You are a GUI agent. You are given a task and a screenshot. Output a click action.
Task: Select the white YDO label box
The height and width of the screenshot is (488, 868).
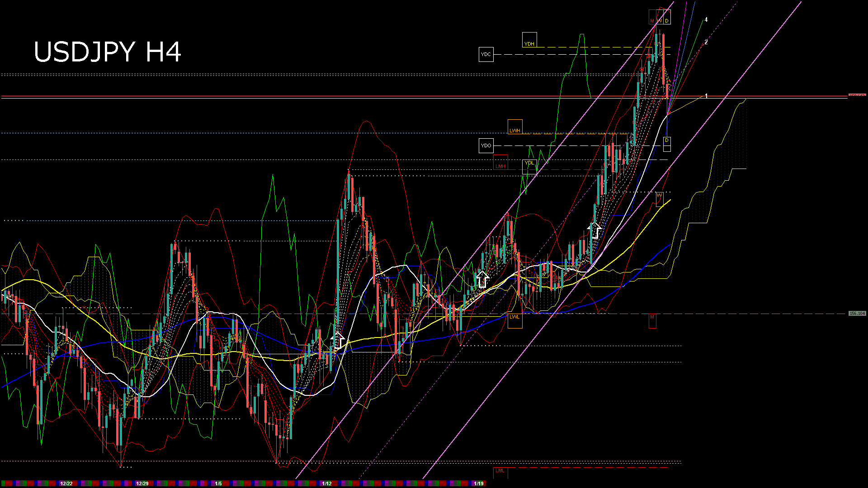(x=486, y=145)
